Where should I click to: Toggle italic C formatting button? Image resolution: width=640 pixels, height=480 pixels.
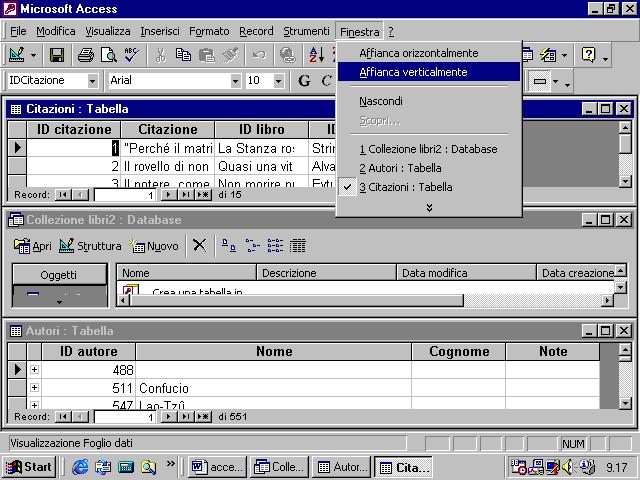pos(326,80)
